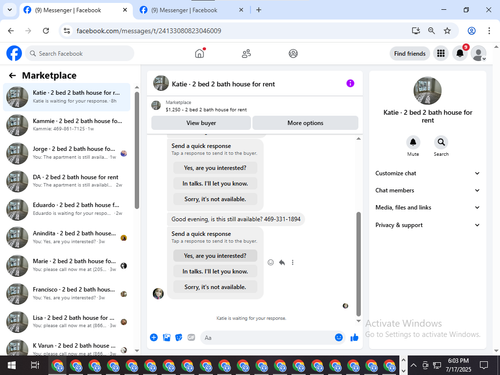Open Anindita's conversation in the list
Viewport: 500px width, 375px height.
coord(67,237)
